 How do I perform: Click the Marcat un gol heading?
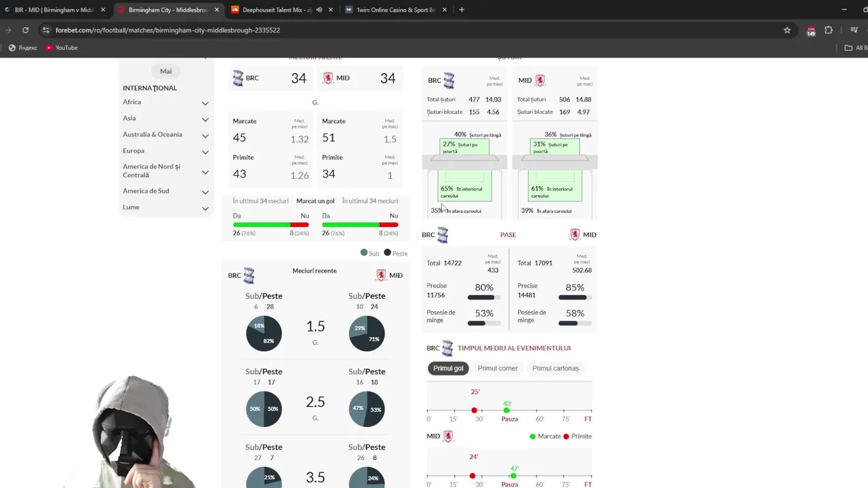[315, 201]
